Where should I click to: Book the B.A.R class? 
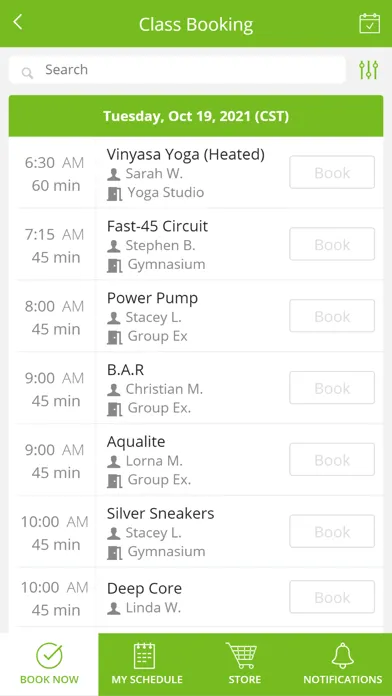click(332, 388)
